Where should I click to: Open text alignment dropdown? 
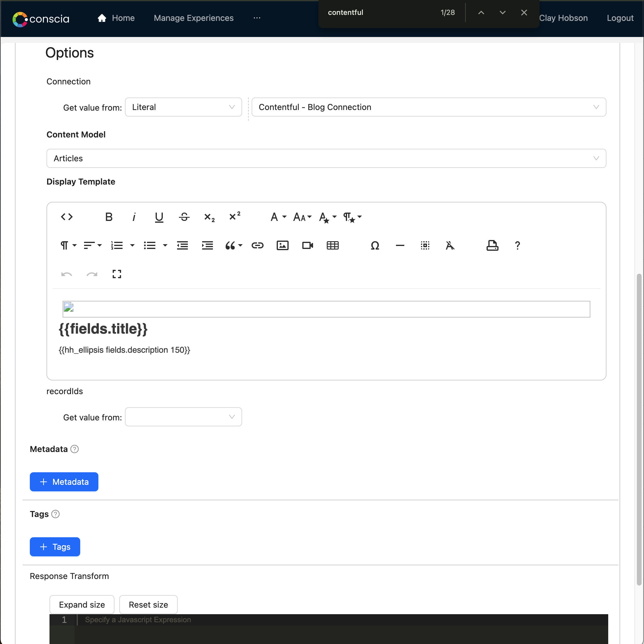pos(92,246)
